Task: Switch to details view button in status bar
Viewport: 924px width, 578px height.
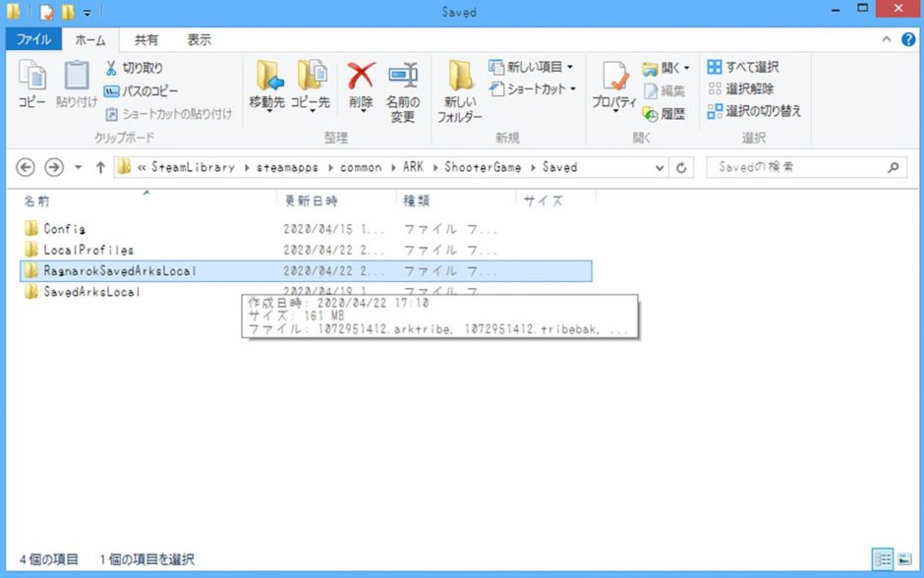Action: [x=883, y=559]
